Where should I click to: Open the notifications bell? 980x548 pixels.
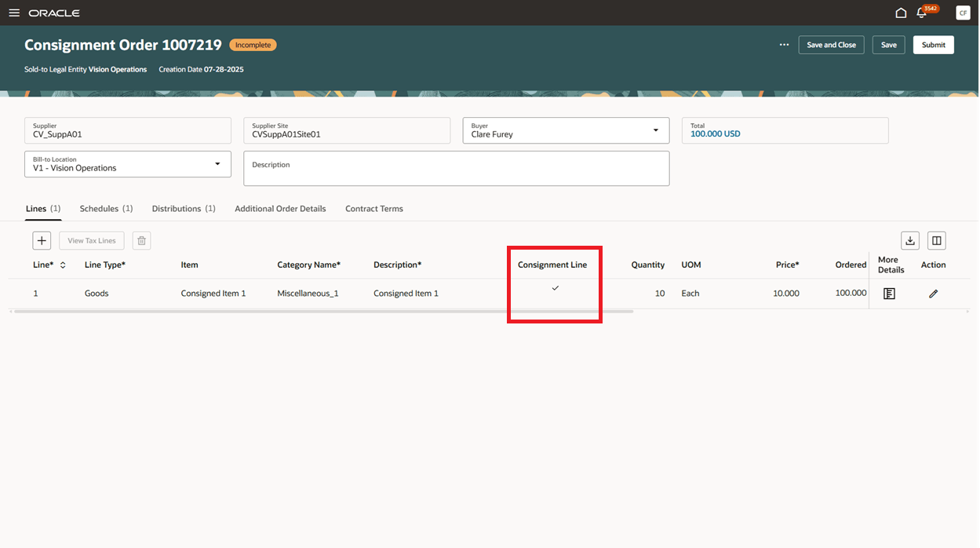coord(922,13)
